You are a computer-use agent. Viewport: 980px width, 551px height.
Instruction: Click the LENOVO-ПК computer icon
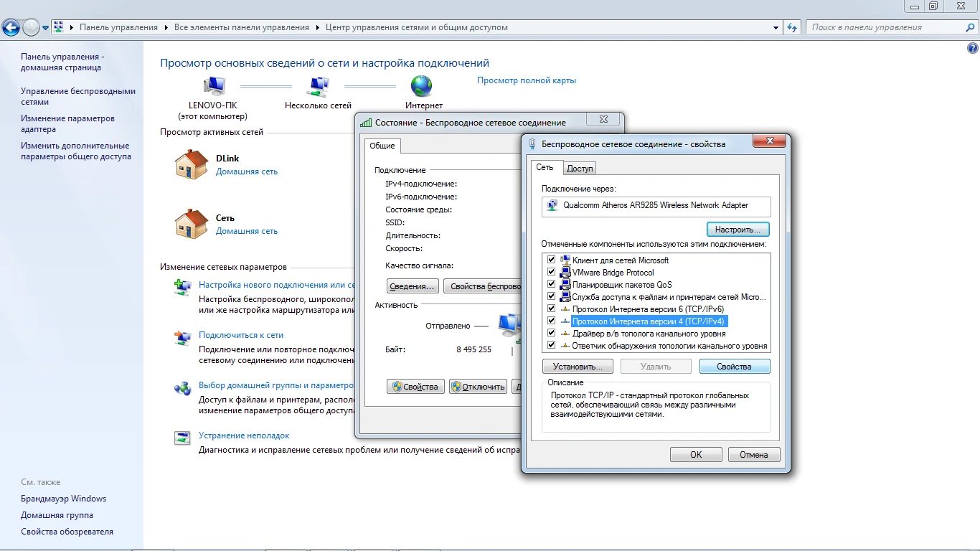pyautogui.click(x=214, y=86)
